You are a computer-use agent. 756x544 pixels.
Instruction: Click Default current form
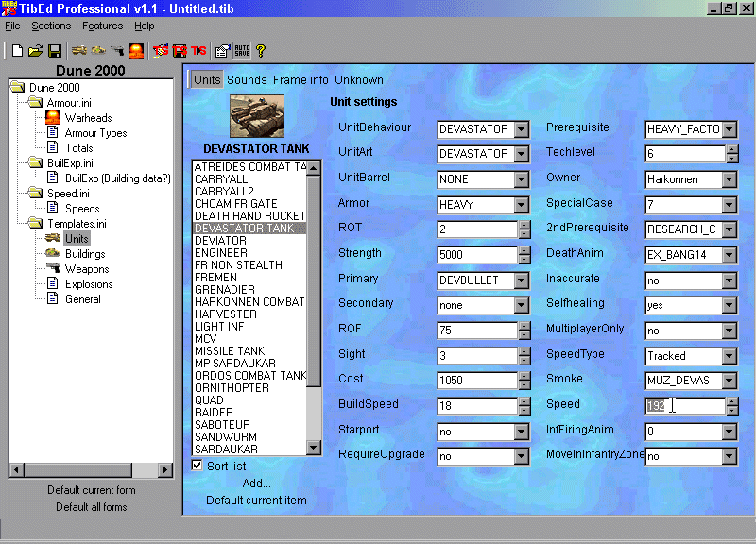point(91,490)
